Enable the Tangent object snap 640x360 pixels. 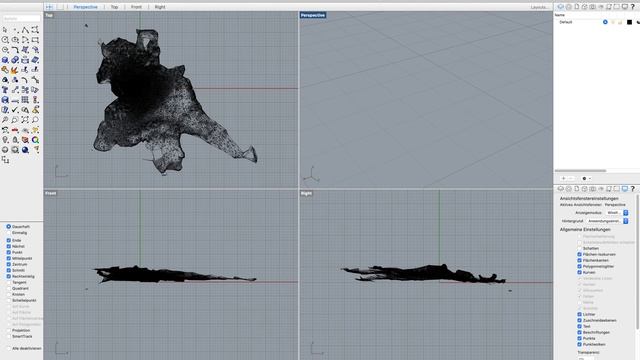9,282
